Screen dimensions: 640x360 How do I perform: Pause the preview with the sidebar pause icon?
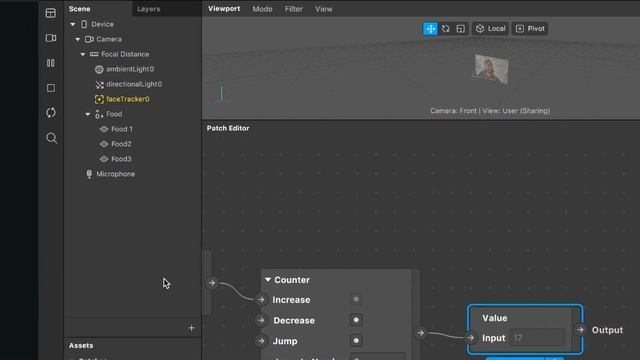(x=51, y=63)
